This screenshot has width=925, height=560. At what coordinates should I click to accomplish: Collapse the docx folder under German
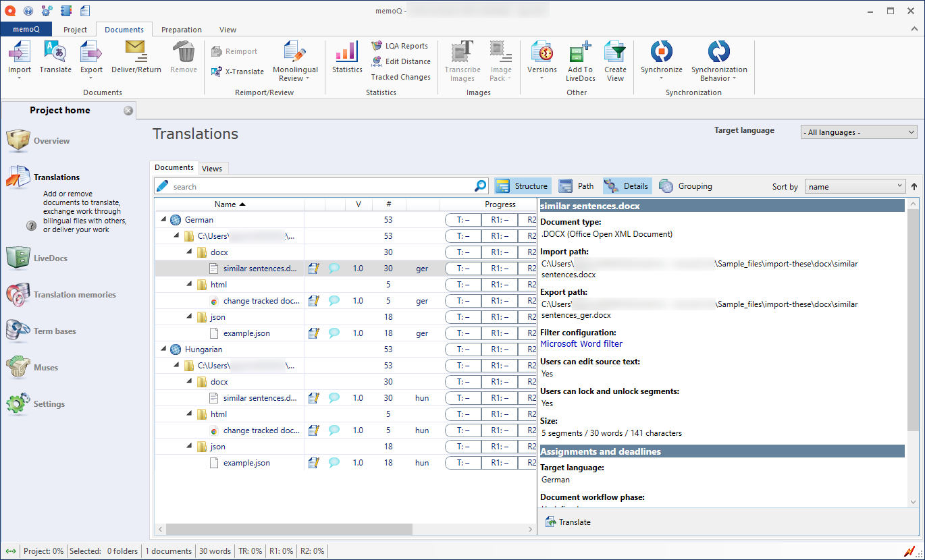[x=190, y=252]
